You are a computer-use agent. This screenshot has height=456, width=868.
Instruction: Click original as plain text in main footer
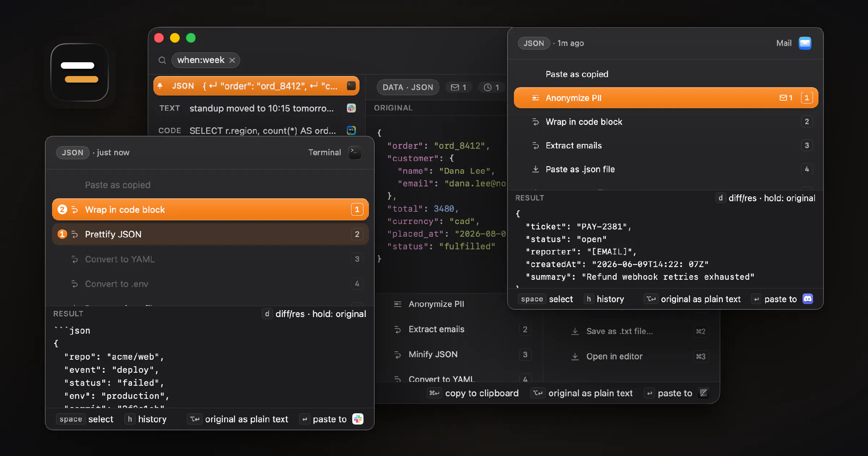(x=582, y=393)
